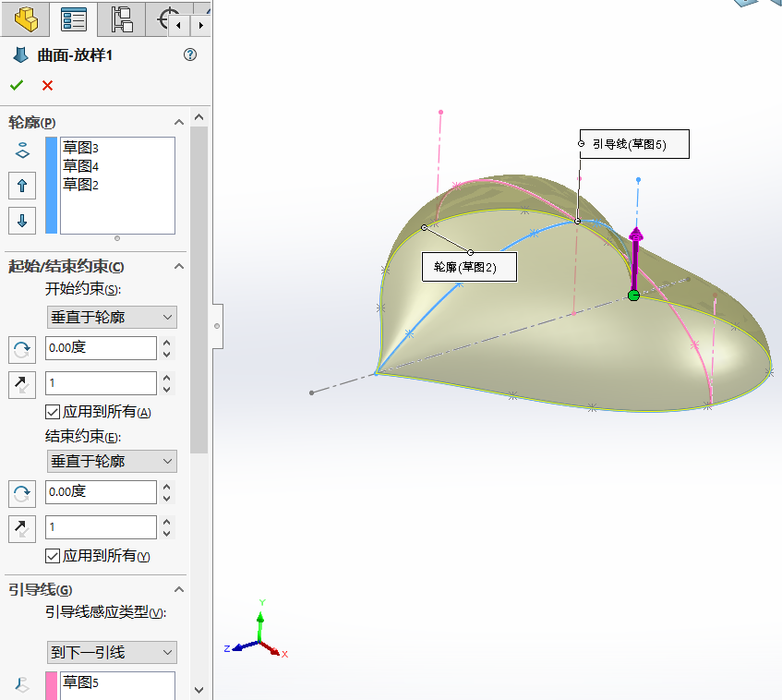Viewport: 782px width, 700px height.
Task: Click the blue profile color bar
Action: 51,185
